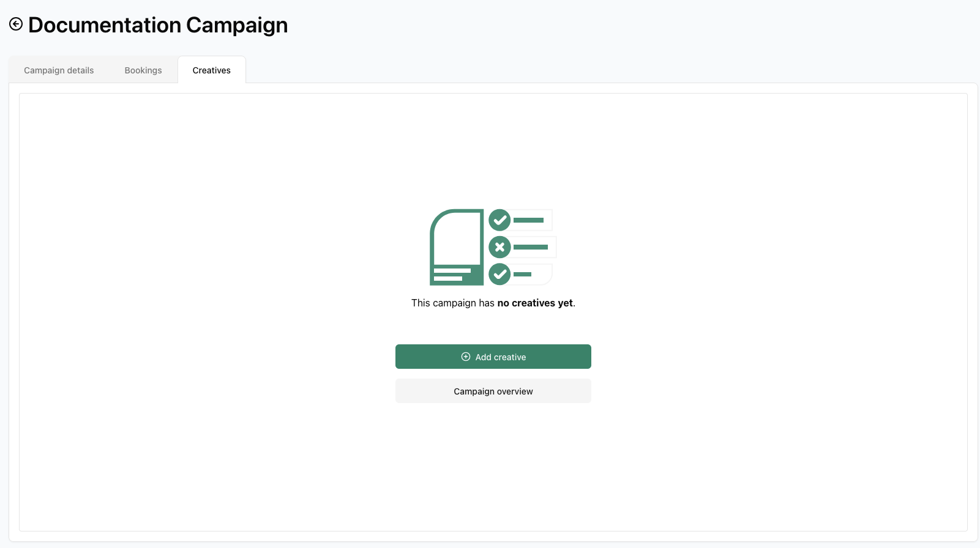Screen dimensions: 980x548
Task: Select the Creatives tab
Action: coord(212,70)
